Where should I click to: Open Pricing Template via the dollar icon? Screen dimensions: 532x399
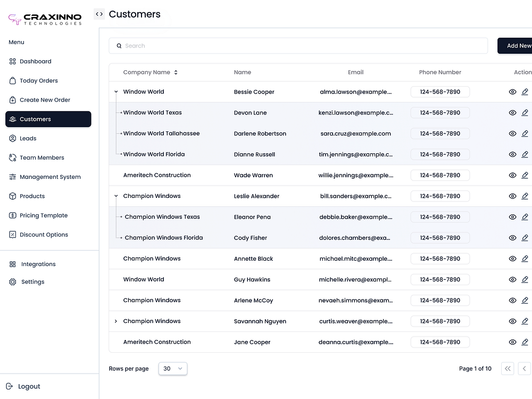[12, 215]
